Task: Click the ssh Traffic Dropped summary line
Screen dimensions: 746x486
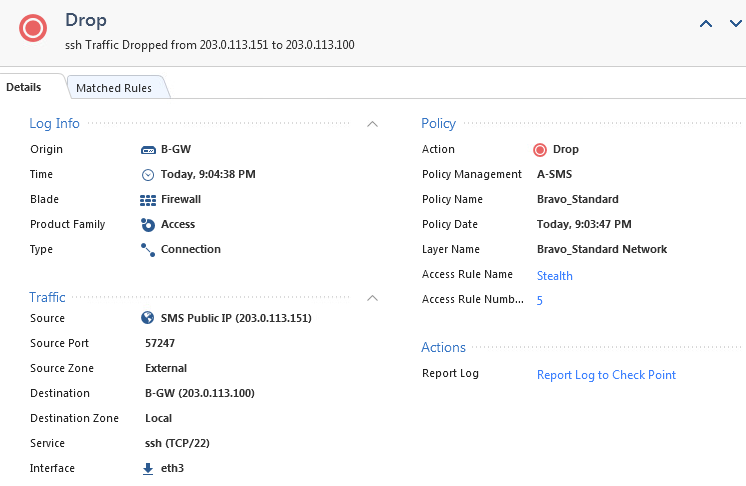Action: pos(210,45)
